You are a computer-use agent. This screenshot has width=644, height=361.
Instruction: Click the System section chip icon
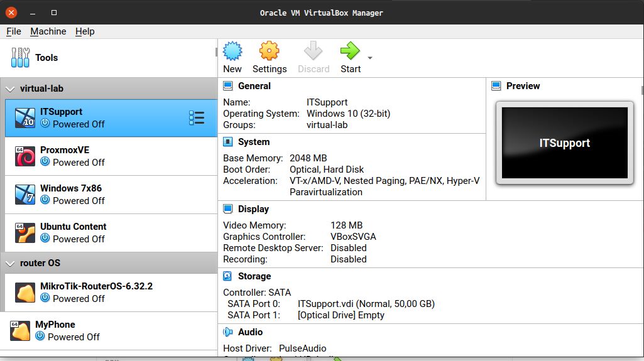click(227, 141)
